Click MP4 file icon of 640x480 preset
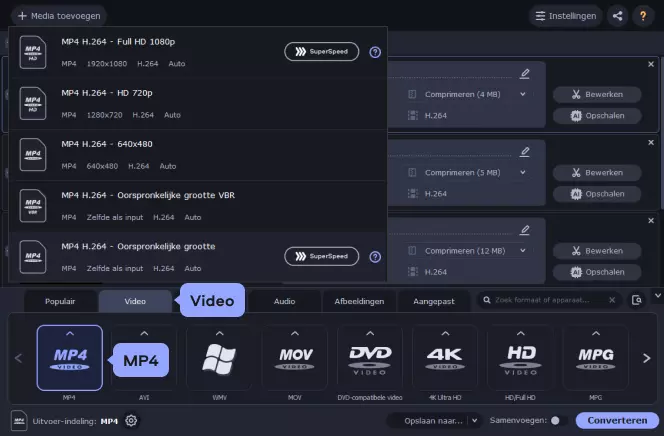Screen dimensions: 664x436 (x=33, y=155)
